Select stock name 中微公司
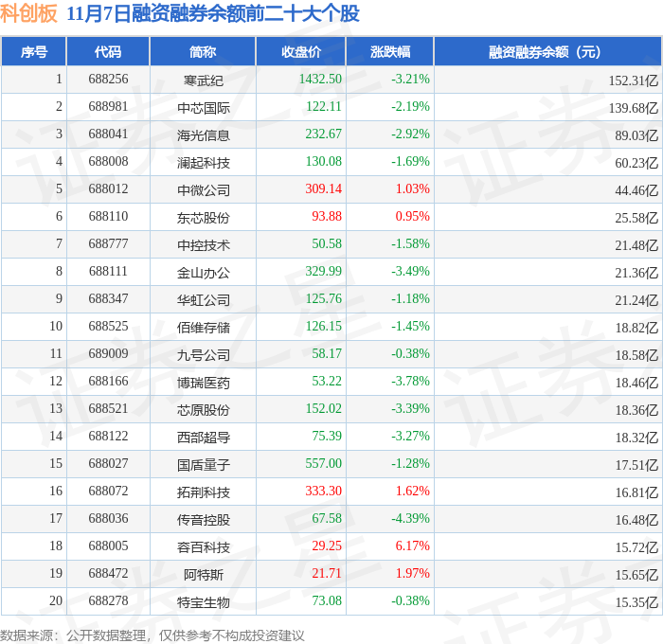This screenshot has width=663, height=644. pyautogui.click(x=204, y=190)
